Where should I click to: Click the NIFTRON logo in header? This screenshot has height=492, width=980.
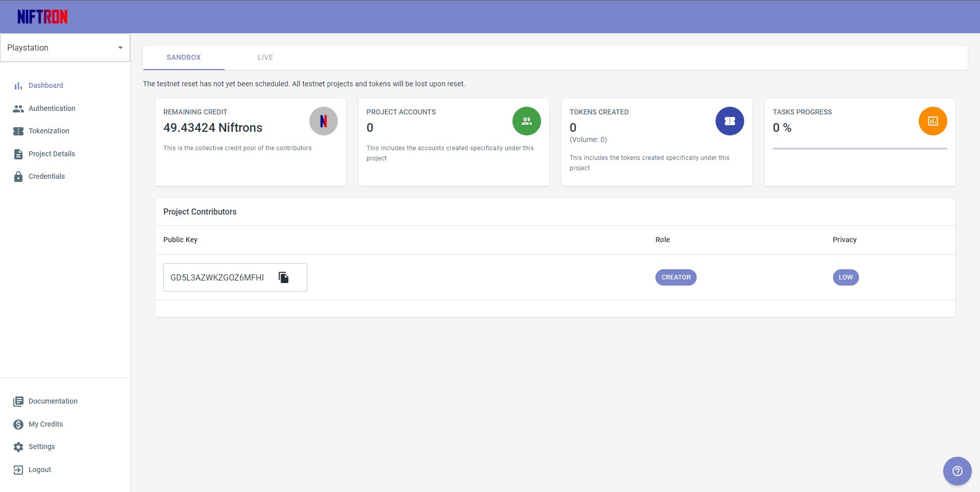point(42,17)
